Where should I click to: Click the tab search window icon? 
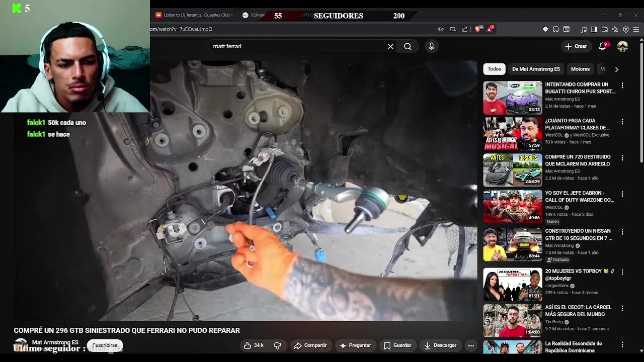(x=567, y=29)
